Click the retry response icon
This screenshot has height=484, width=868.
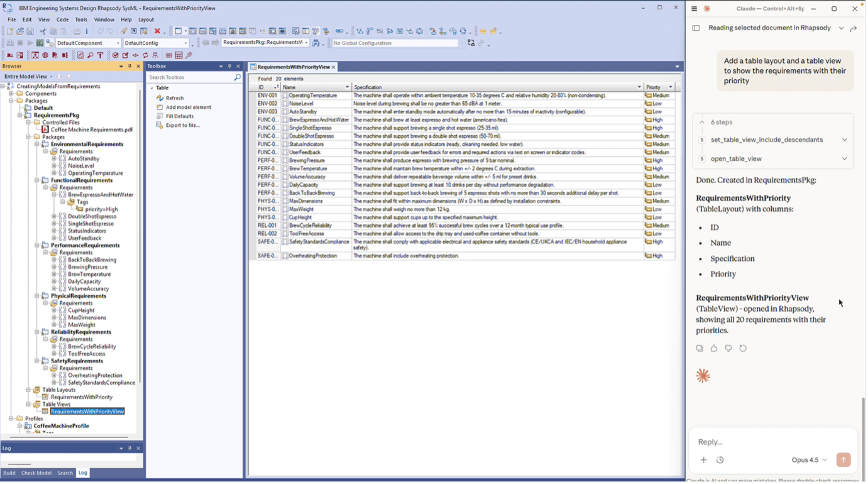click(743, 348)
